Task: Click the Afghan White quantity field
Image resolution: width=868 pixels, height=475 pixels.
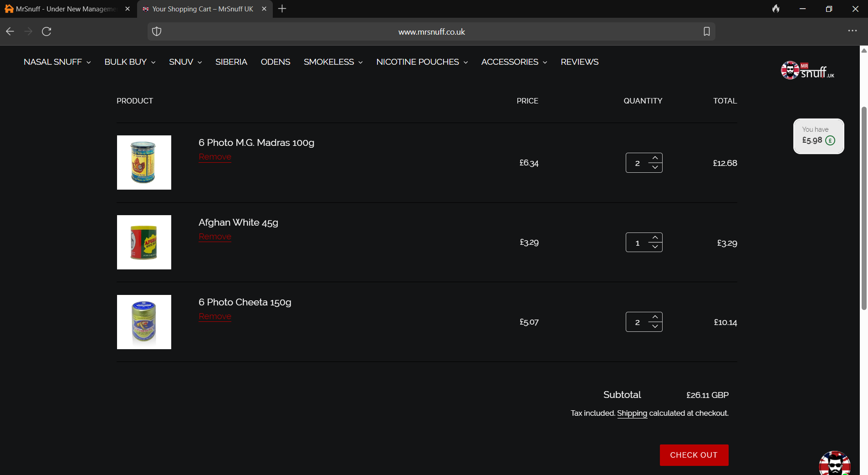Action: click(x=638, y=243)
